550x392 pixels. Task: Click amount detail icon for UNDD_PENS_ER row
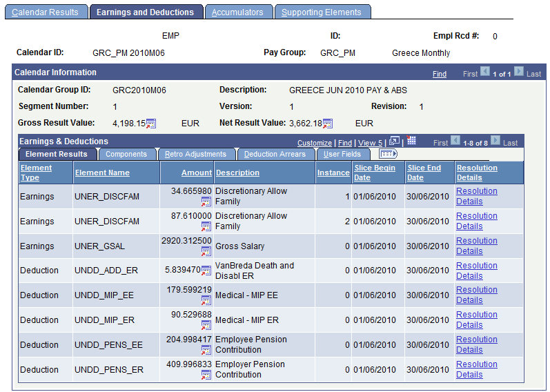click(x=206, y=375)
